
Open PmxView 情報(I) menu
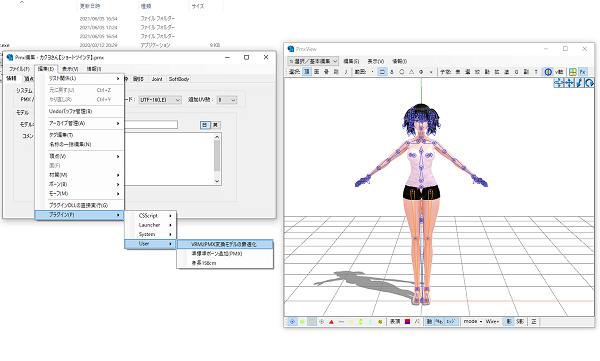(x=399, y=61)
